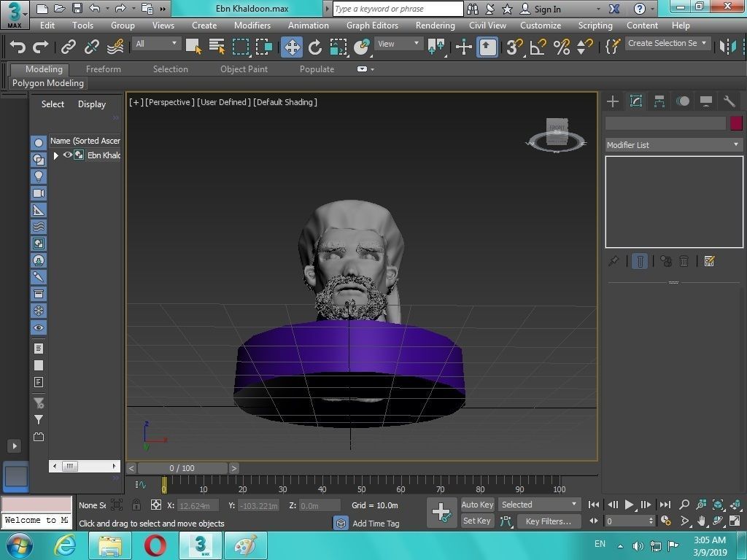Click the time slider 0 / 100 handle
This screenshot has width=747, height=560.
coord(182,468)
